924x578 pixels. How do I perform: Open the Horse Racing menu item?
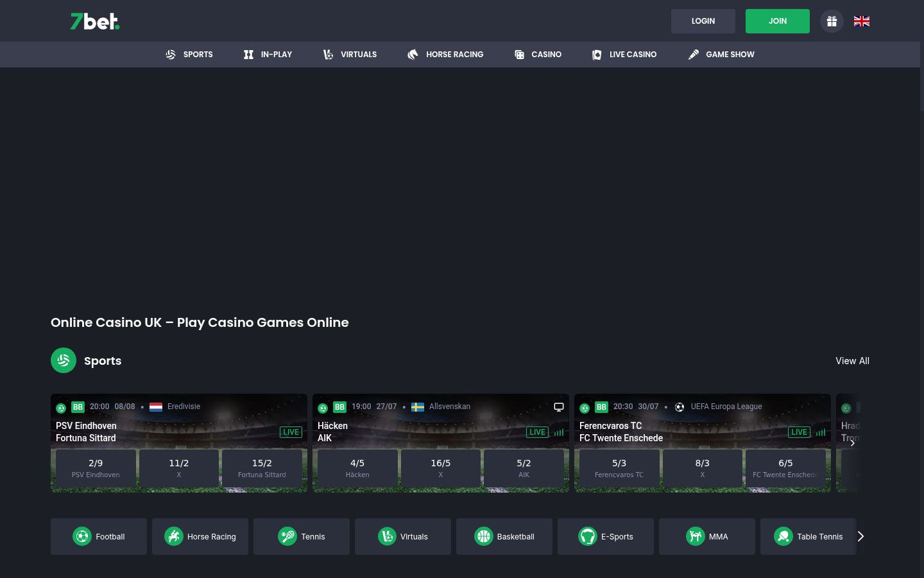(x=445, y=55)
